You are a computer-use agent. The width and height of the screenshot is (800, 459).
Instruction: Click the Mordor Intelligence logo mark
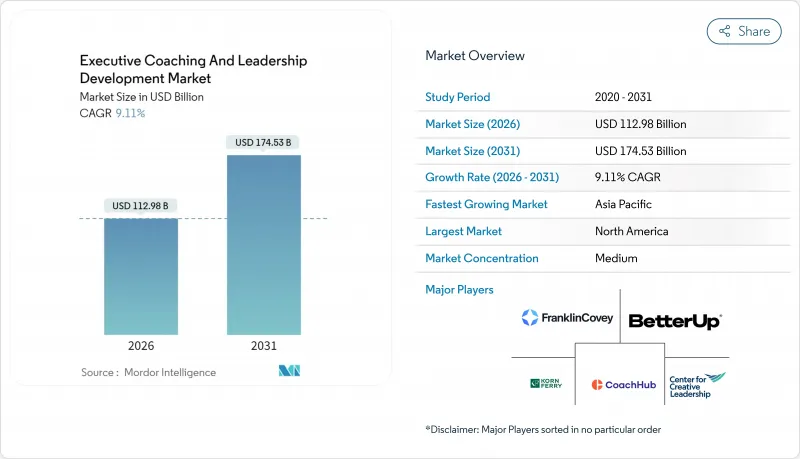290,371
